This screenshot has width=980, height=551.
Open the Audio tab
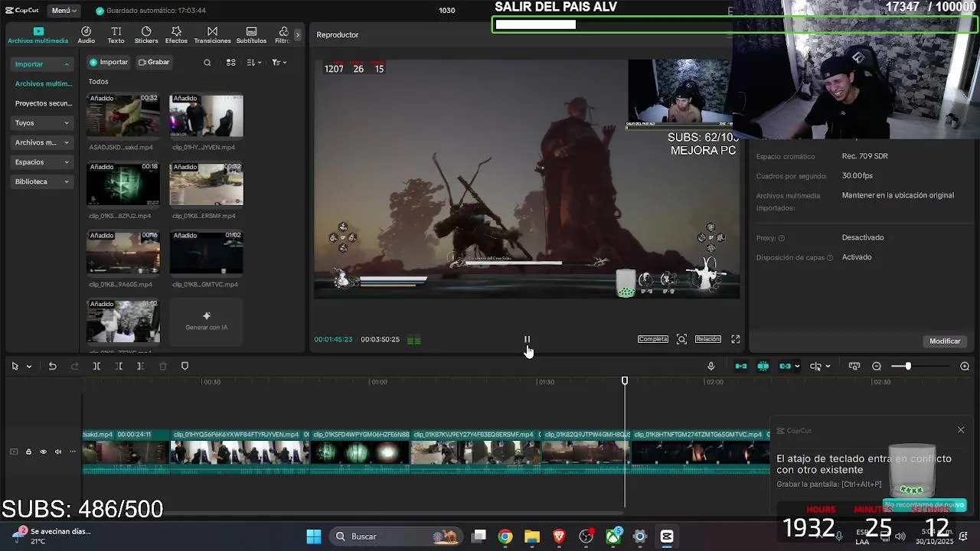tap(87, 35)
